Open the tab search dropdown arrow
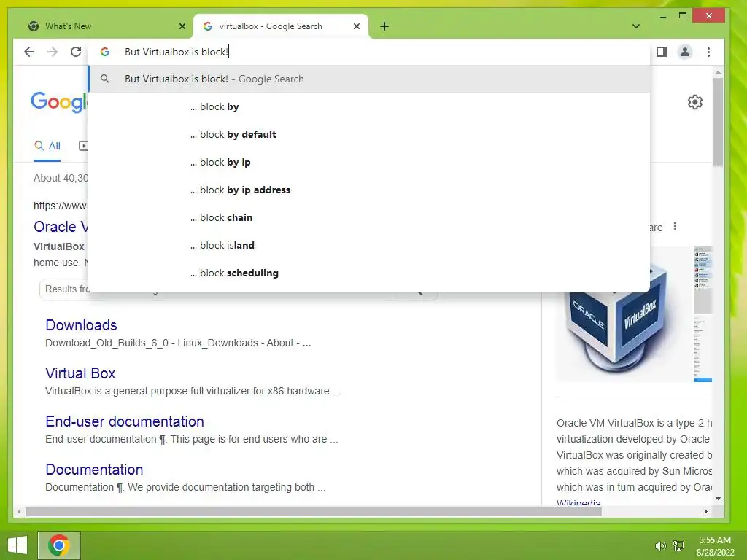The image size is (747, 560). click(635, 26)
